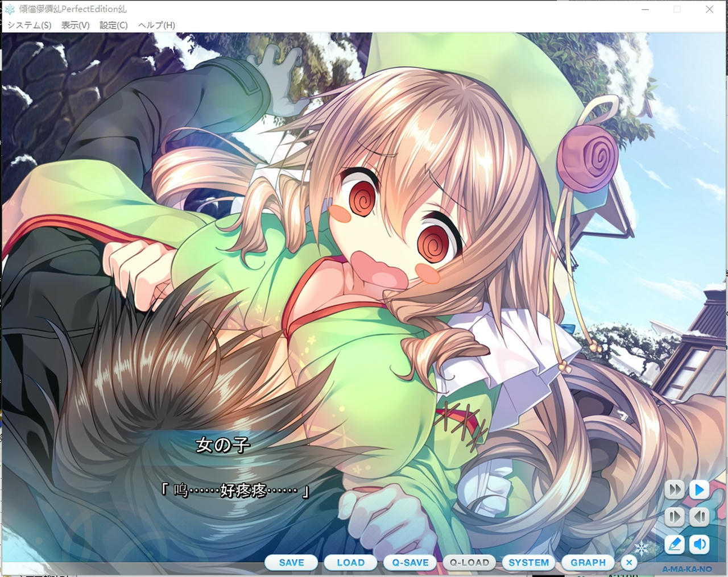728x577 pixels.
Task: Click the fast-forward skip button
Action: click(x=674, y=489)
